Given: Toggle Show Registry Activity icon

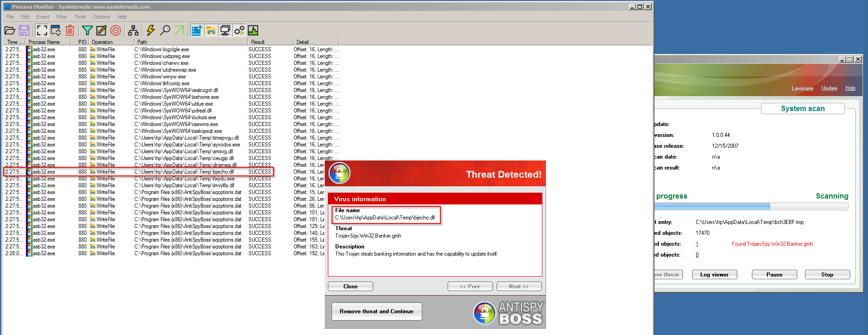Looking at the screenshot, I should tap(196, 30).
